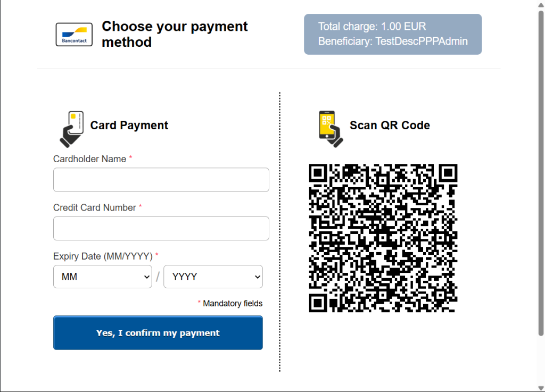Click the "Mandatory fields" note
This screenshot has width=545, height=392.
(233, 303)
